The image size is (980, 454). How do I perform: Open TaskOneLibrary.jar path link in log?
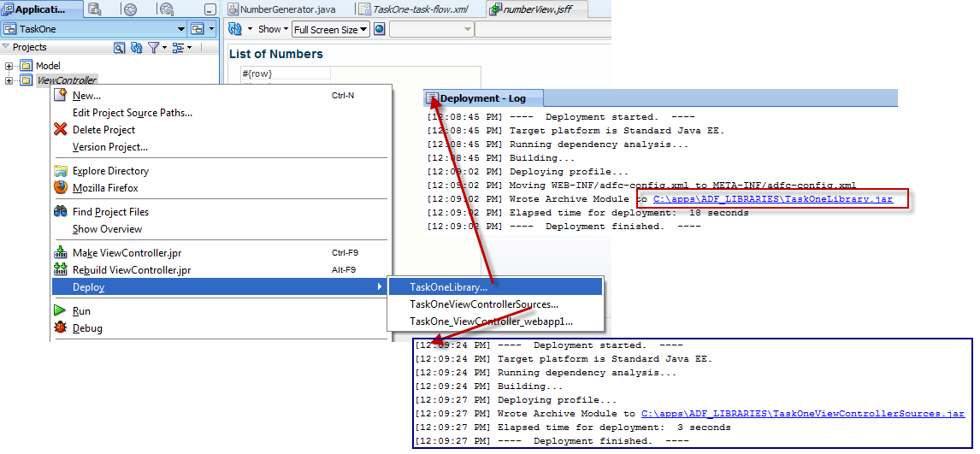(x=773, y=199)
